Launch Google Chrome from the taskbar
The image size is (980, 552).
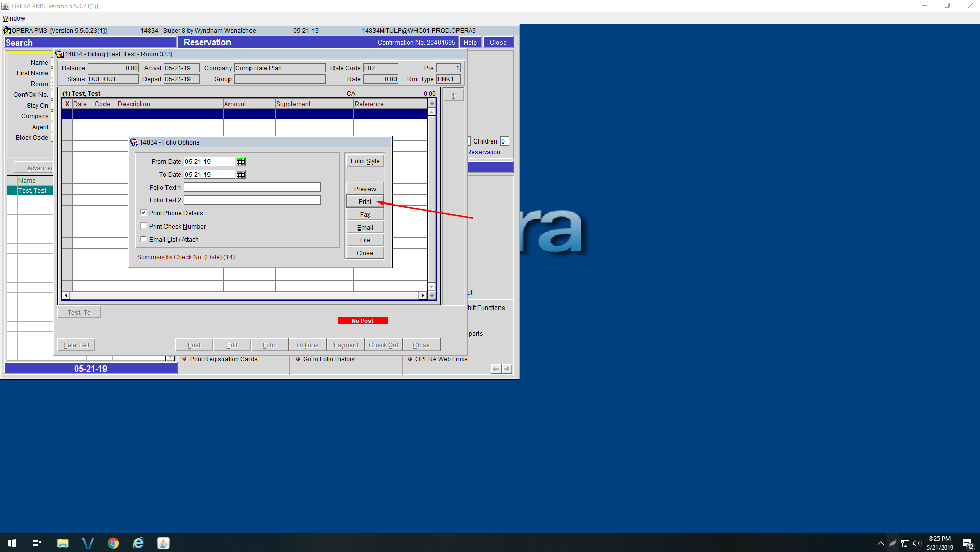[x=113, y=543]
